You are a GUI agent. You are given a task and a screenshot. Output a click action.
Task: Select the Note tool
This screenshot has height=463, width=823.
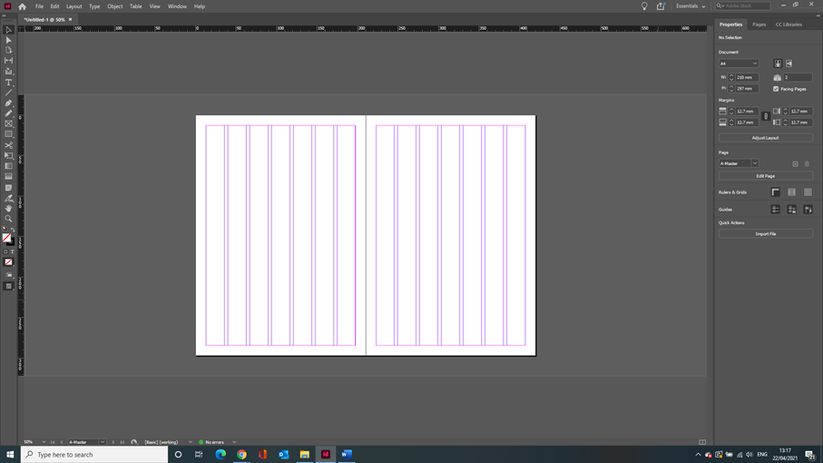8,188
